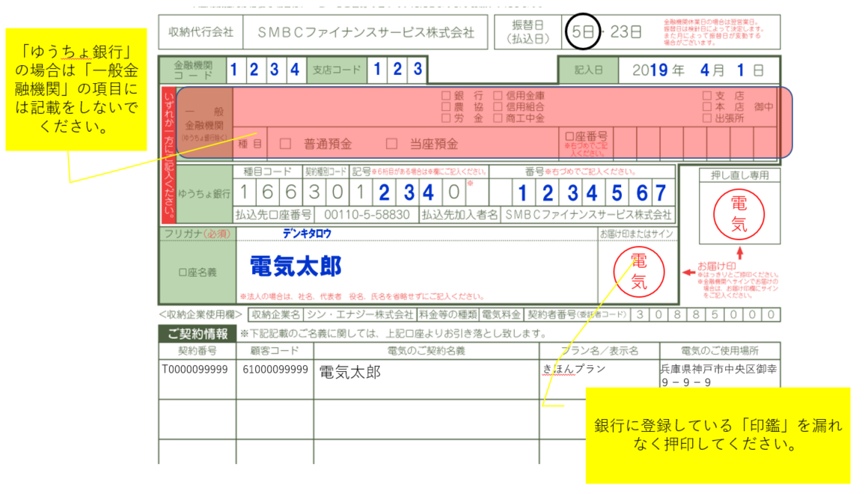Click the company name beside 払込先加入者名

tap(588, 215)
